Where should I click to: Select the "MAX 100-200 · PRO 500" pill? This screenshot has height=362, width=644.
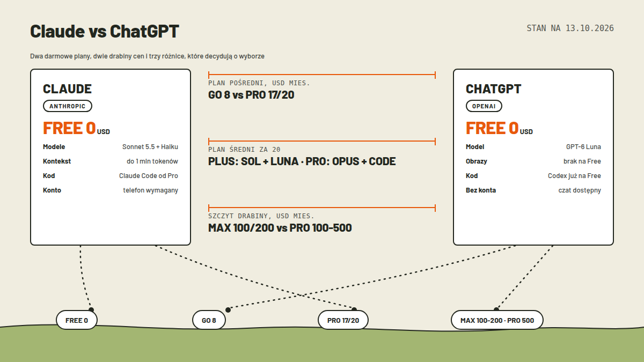[x=497, y=320]
